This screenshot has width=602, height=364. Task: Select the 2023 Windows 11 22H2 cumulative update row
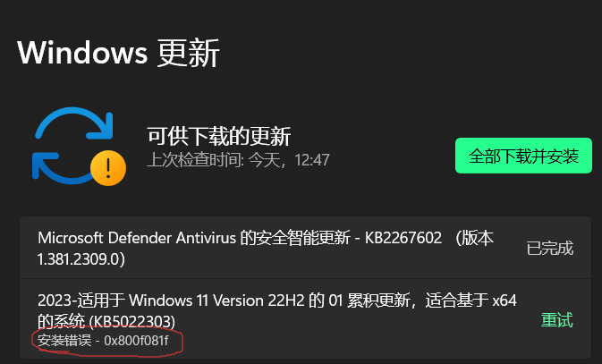pyautogui.click(x=305, y=318)
